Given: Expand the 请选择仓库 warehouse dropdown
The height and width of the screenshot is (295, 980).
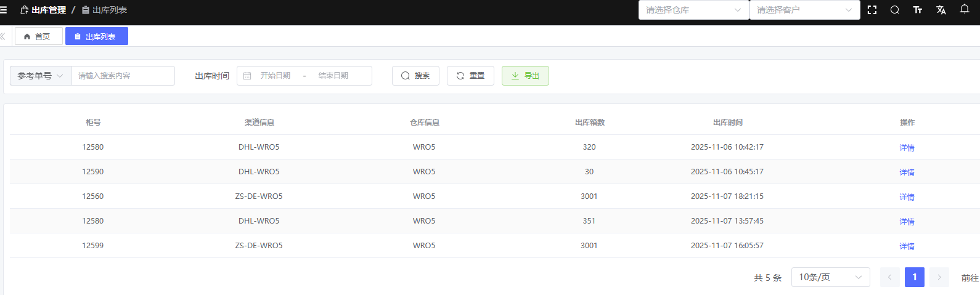Looking at the screenshot, I should click(693, 10).
